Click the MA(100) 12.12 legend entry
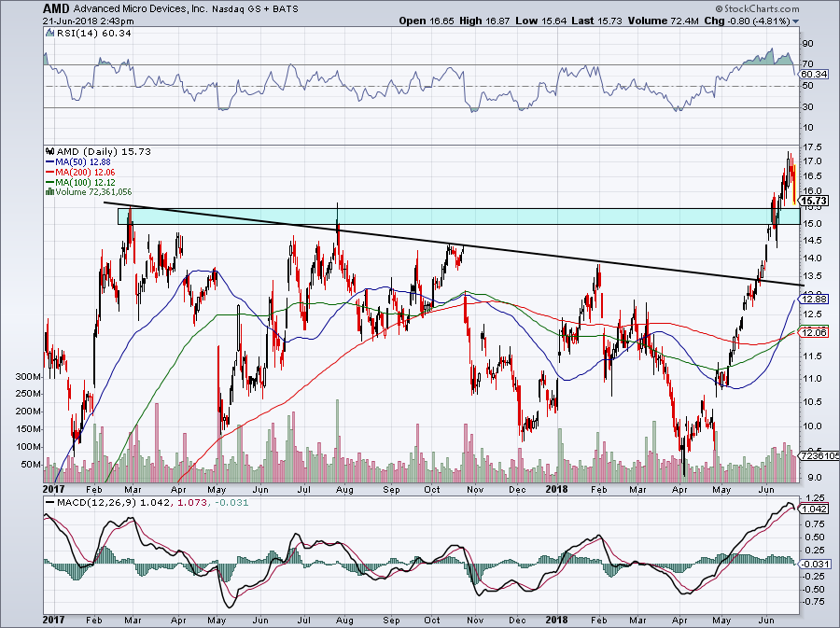Image resolution: width=840 pixels, height=628 pixels. click(85, 183)
